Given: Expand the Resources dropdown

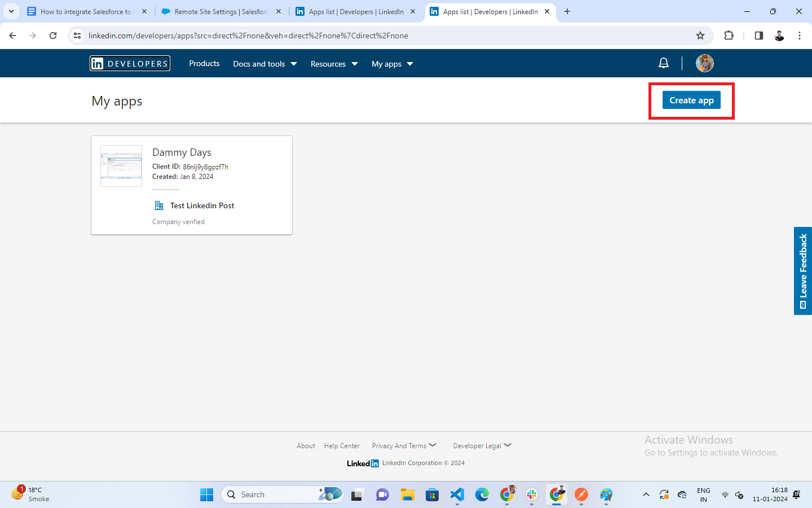Looking at the screenshot, I should click(334, 64).
